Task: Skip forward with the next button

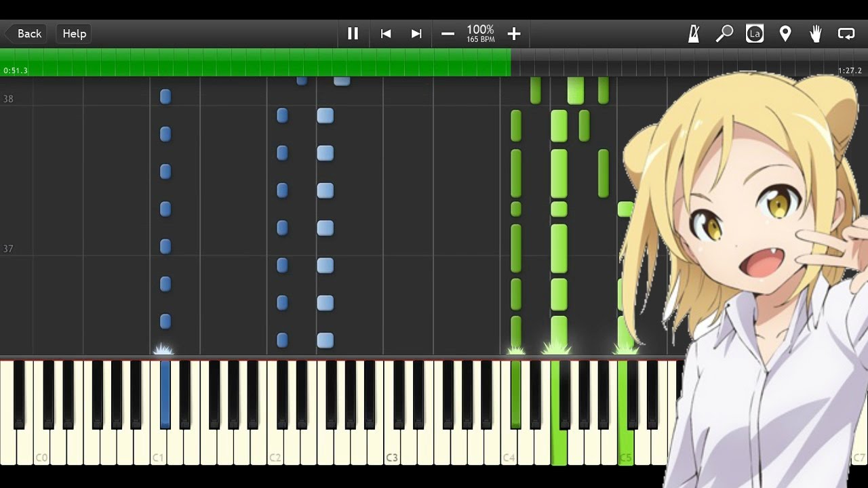Action: tap(416, 34)
